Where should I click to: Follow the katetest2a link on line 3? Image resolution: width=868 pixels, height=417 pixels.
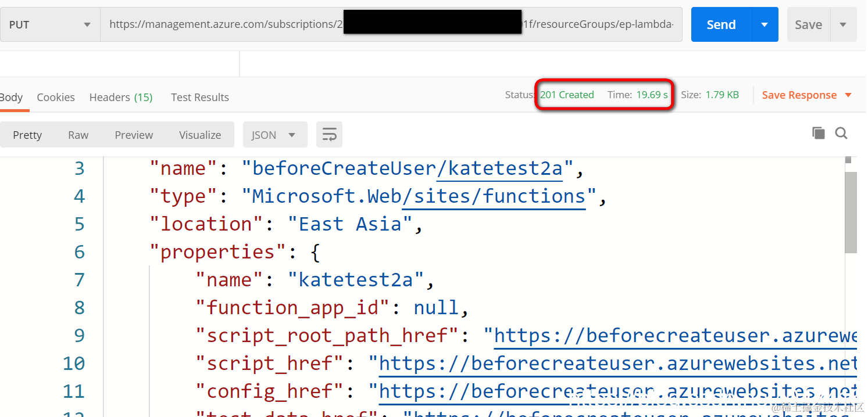[499, 168]
